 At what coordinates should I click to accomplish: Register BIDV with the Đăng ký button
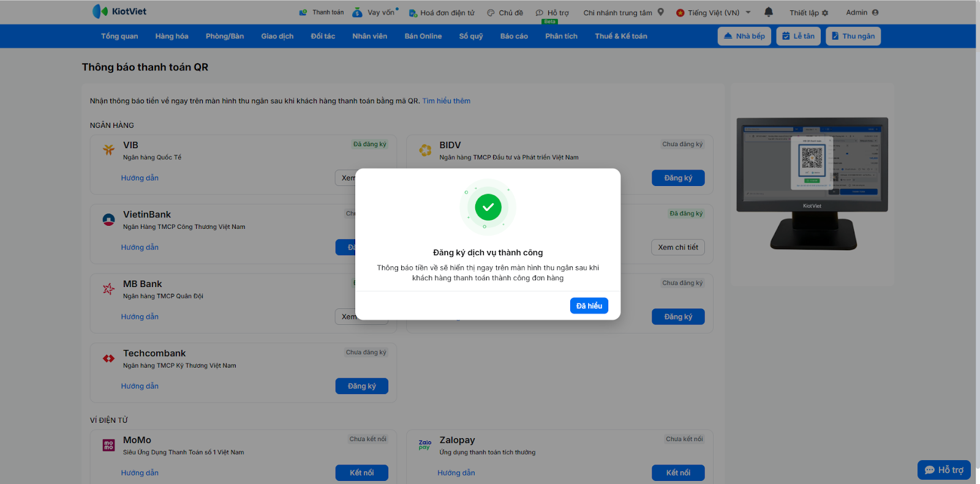[x=678, y=178]
